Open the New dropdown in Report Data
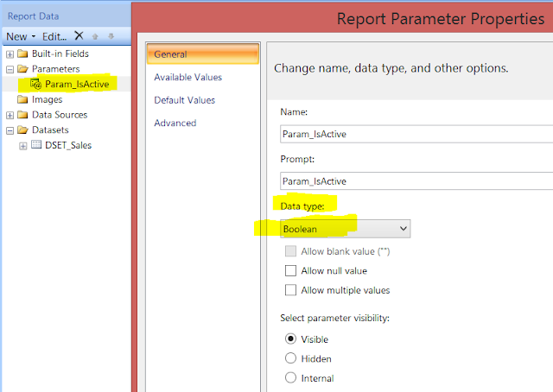Image resolution: width=553 pixels, height=392 pixels. coord(21,36)
